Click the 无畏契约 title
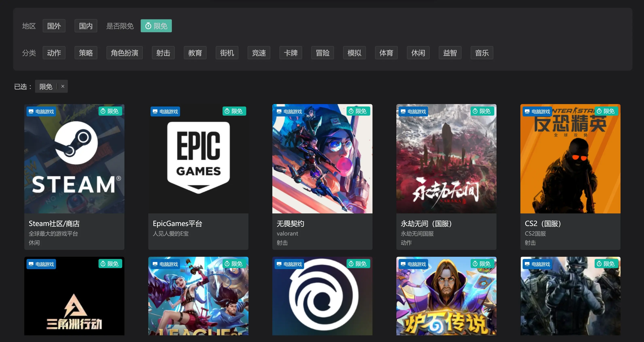 tap(291, 223)
